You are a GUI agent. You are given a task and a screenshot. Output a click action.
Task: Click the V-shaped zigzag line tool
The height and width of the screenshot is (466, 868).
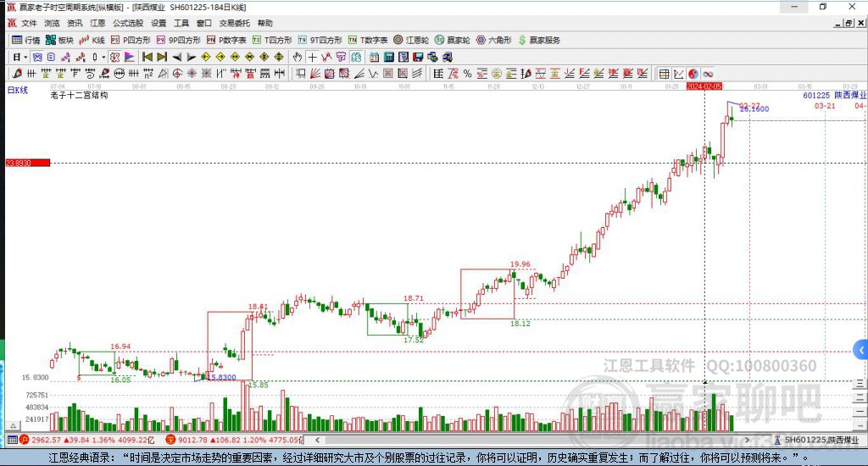[373, 73]
